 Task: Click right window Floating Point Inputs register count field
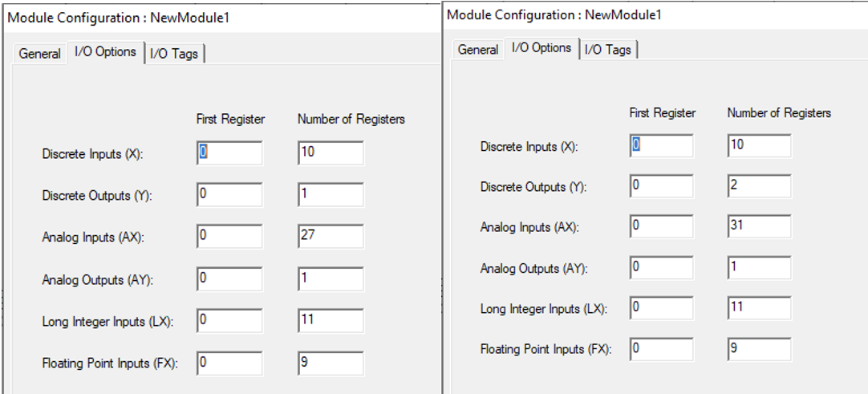[x=759, y=350]
